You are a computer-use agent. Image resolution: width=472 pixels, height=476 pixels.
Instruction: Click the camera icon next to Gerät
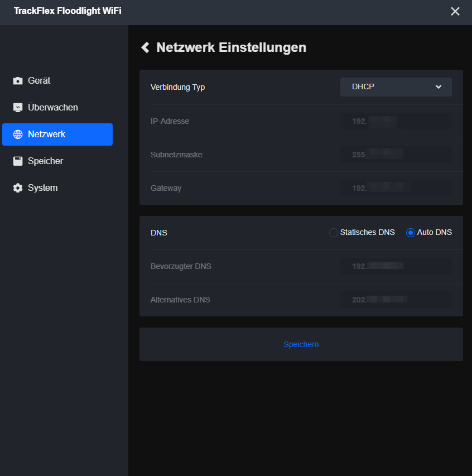tap(18, 81)
